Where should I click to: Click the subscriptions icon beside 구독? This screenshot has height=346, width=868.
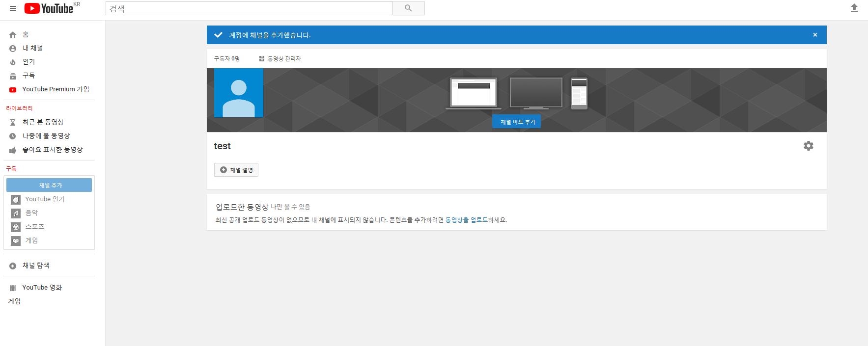click(13, 76)
